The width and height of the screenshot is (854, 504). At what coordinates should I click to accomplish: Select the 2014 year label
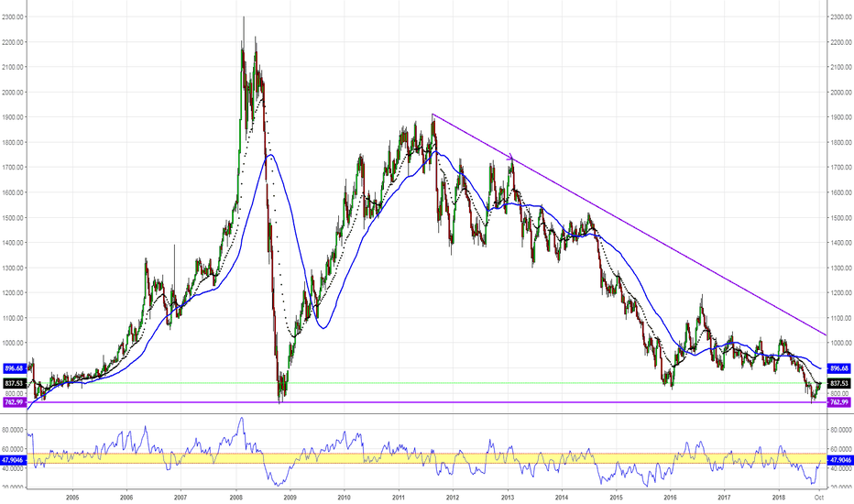[562, 497]
